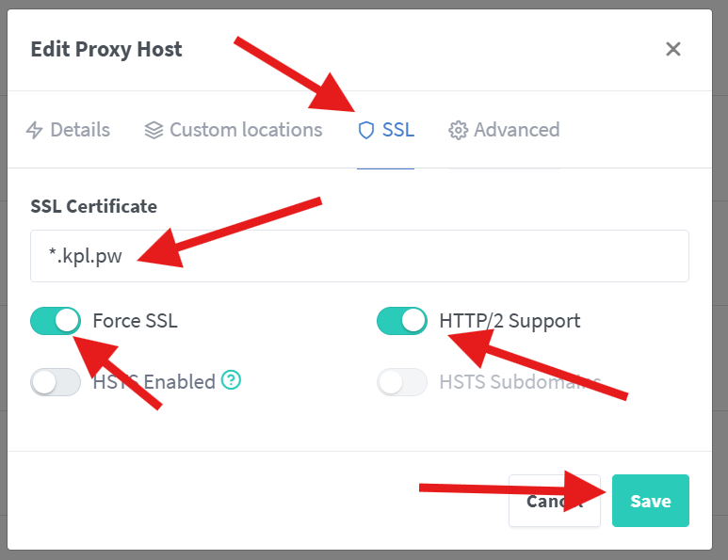
Task: Open the SSL Certificate dropdown showing *.kpl.pw
Action: 359,256
